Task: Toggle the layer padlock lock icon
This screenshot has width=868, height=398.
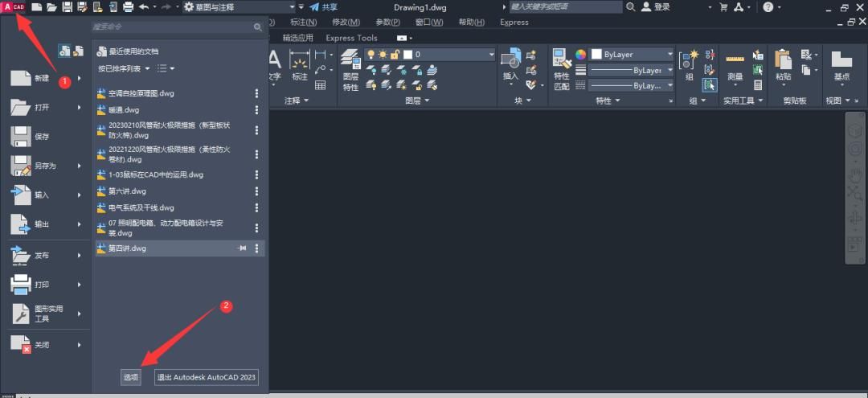Action: pyautogui.click(x=395, y=54)
